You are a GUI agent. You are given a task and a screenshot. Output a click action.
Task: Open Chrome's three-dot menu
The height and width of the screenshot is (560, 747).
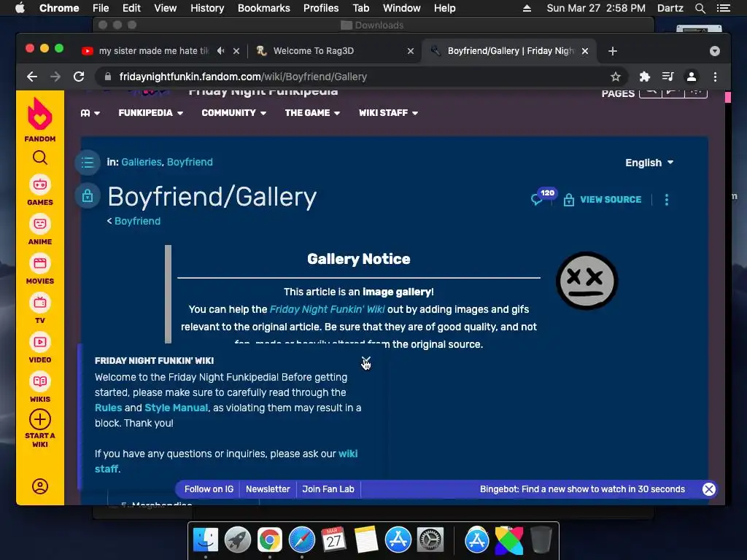click(715, 77)
